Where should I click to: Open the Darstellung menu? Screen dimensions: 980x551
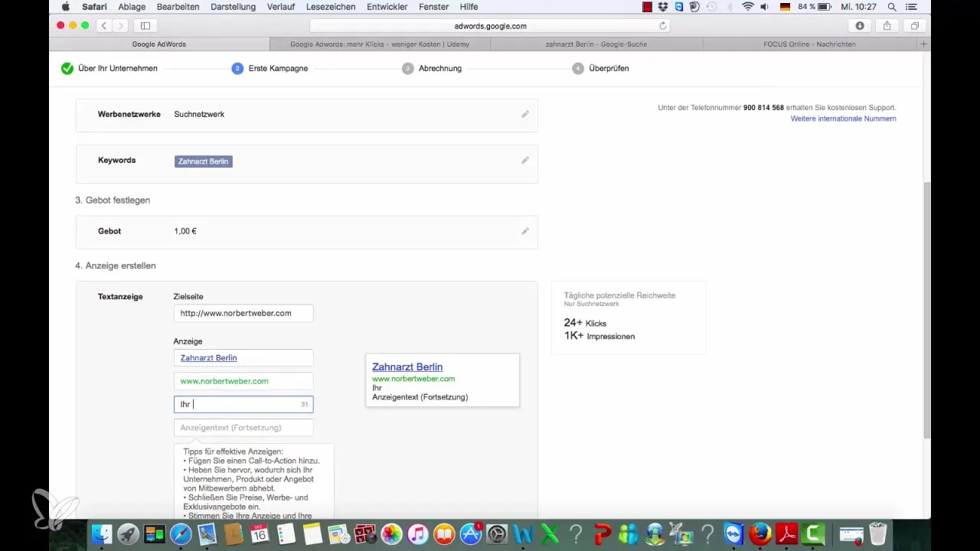click(232, 6)
